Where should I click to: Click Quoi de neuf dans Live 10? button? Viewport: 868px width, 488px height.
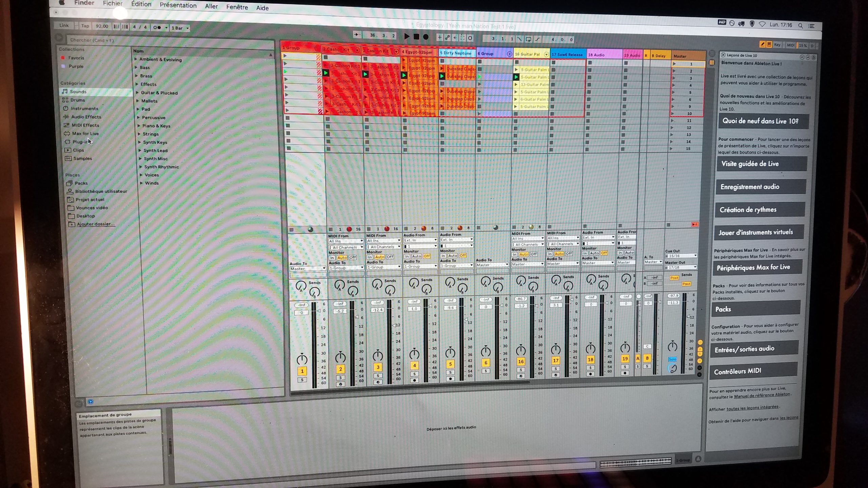(x=764, y=121)
